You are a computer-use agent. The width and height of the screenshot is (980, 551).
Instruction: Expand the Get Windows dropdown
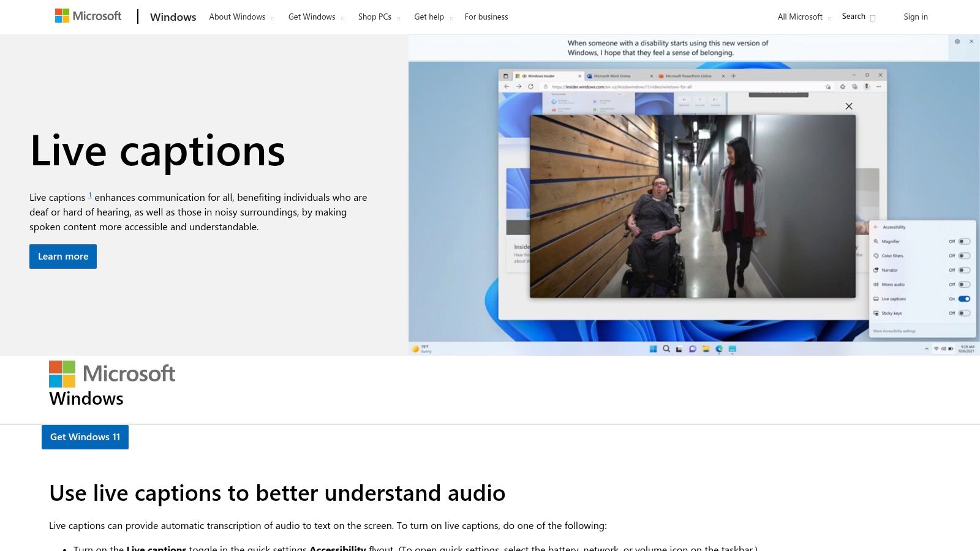[312, 17]
